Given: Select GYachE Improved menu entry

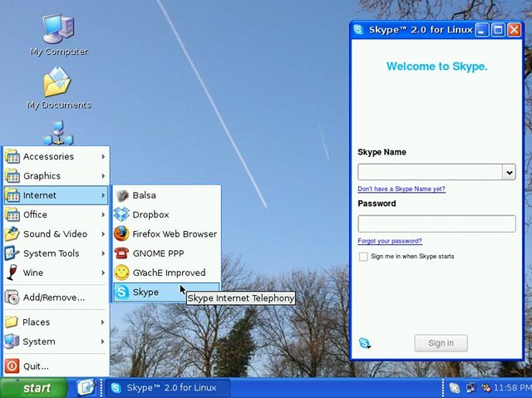Looking at the screenshot, I should point(166,273).
